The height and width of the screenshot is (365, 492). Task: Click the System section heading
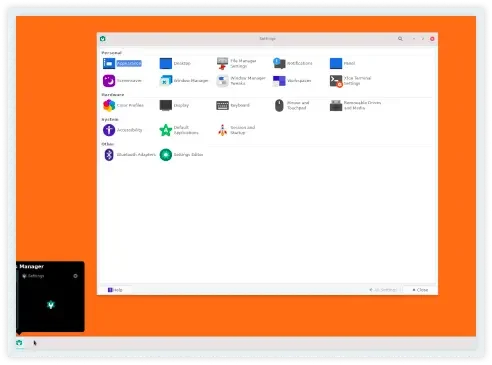(110, 119)
